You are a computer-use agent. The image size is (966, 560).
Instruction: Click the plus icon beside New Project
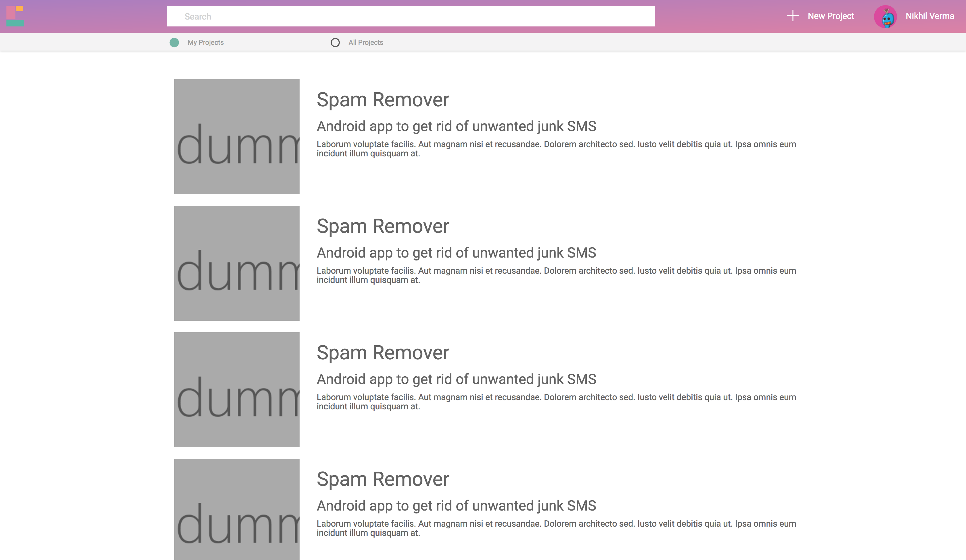click(x=792, y=16)
